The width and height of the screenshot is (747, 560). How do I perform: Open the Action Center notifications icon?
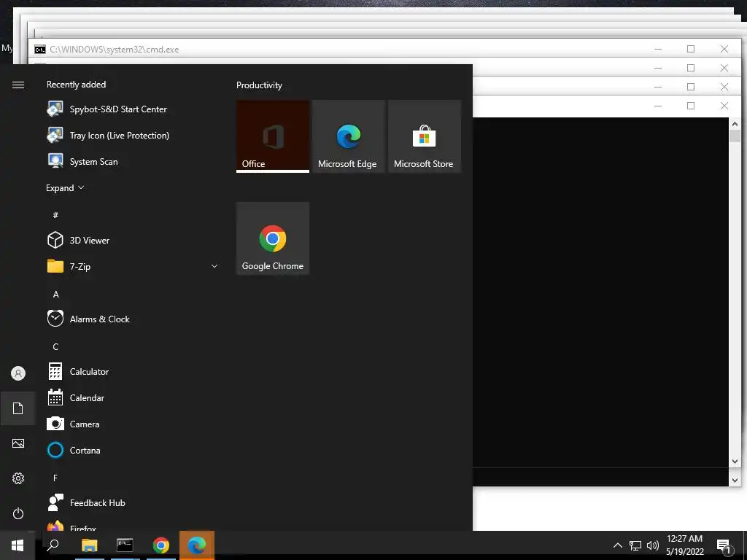tap(724, 546)
